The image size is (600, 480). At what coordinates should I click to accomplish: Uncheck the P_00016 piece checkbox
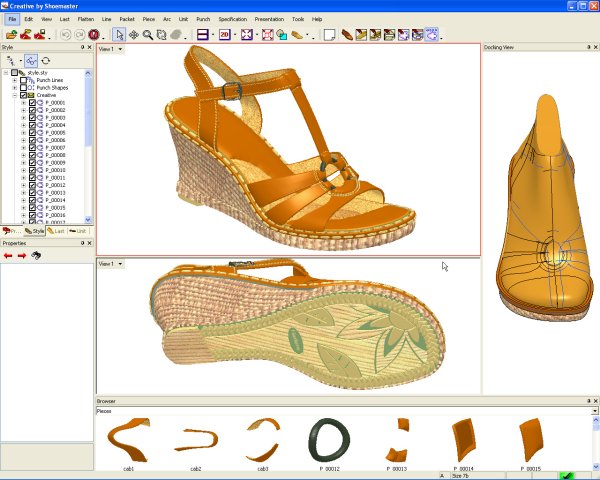coord(33,215)
